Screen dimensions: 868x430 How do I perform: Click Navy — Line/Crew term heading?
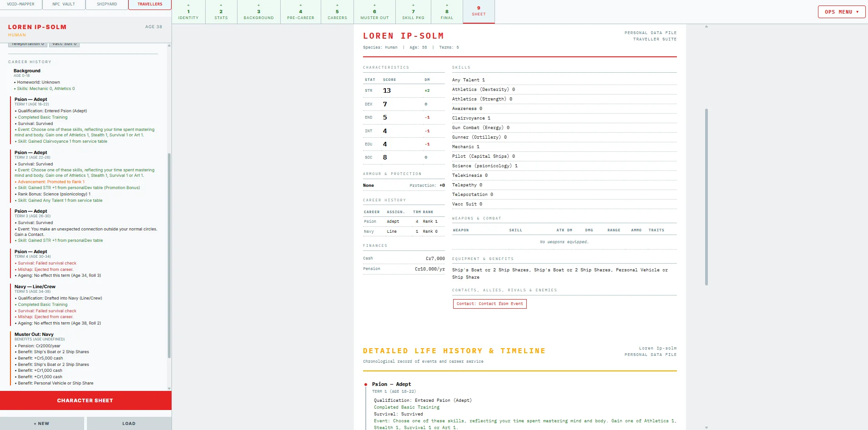[35, 287]
